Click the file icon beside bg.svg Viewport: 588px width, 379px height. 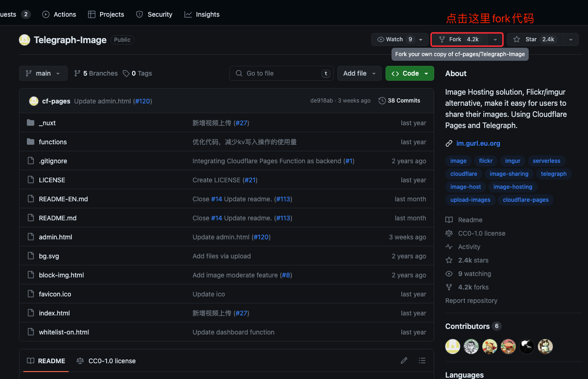(31, 256)
